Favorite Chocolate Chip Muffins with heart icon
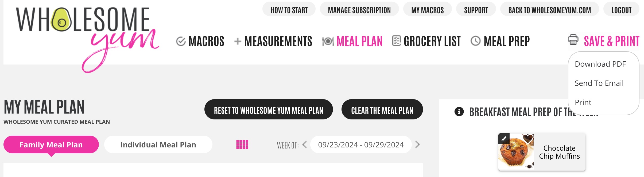The height and width of the screenshot is (177, 644). (528, 139)
